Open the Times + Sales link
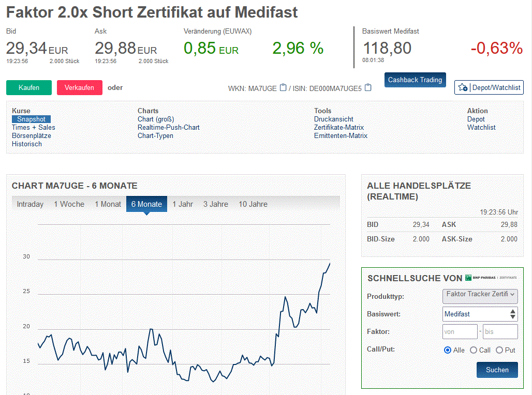 (x=34, y=128)
